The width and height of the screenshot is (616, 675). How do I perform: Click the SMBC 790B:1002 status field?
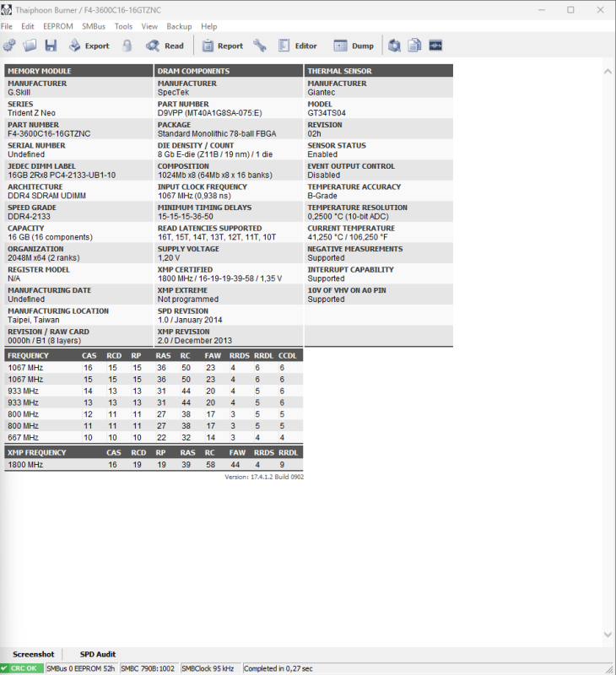148,668
